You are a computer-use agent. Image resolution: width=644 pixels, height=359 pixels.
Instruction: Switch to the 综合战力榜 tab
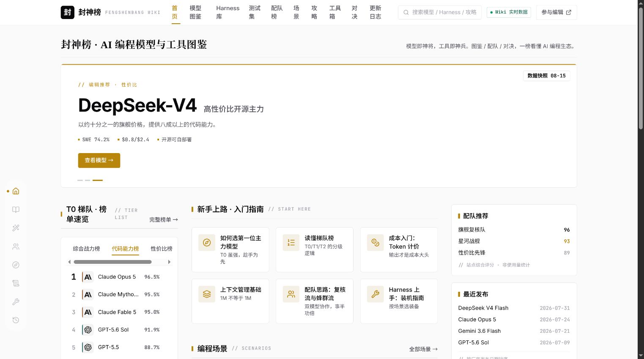click(x=86, y=249)
